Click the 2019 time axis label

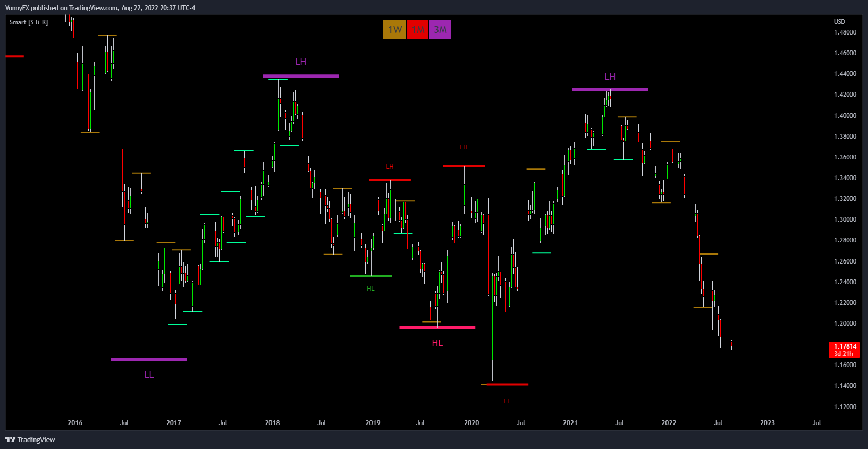click(x=373, y=423)
